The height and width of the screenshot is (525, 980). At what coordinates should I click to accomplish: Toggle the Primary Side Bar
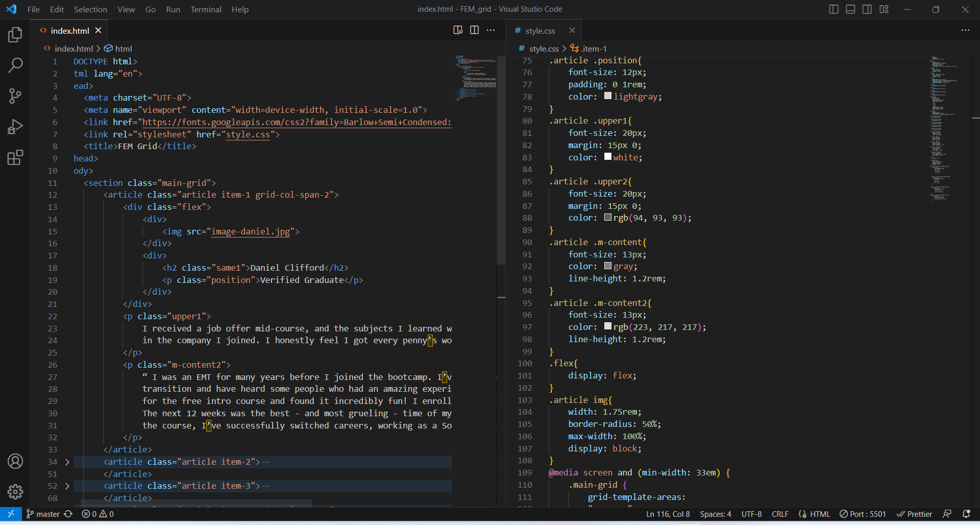[x=834, y=9]
